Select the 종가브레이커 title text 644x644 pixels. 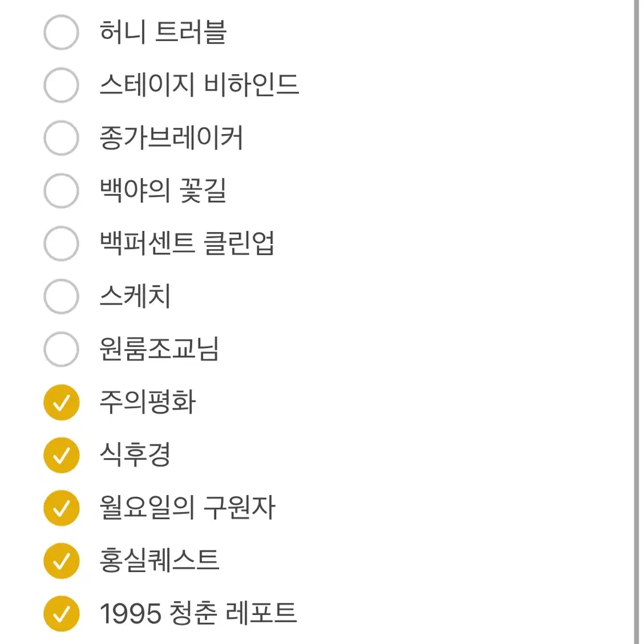click(x=171, y=138)
